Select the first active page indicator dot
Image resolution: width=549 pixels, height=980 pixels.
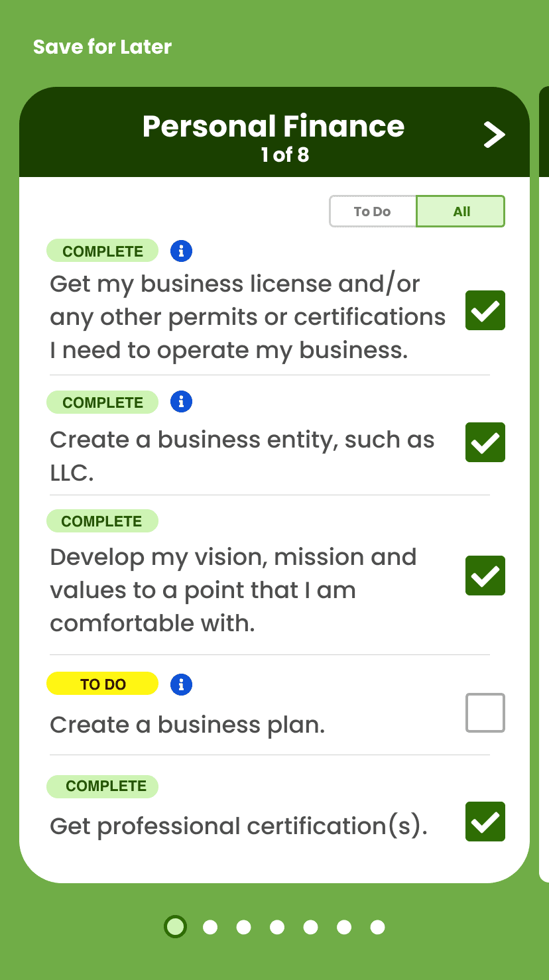click(175, 927)
